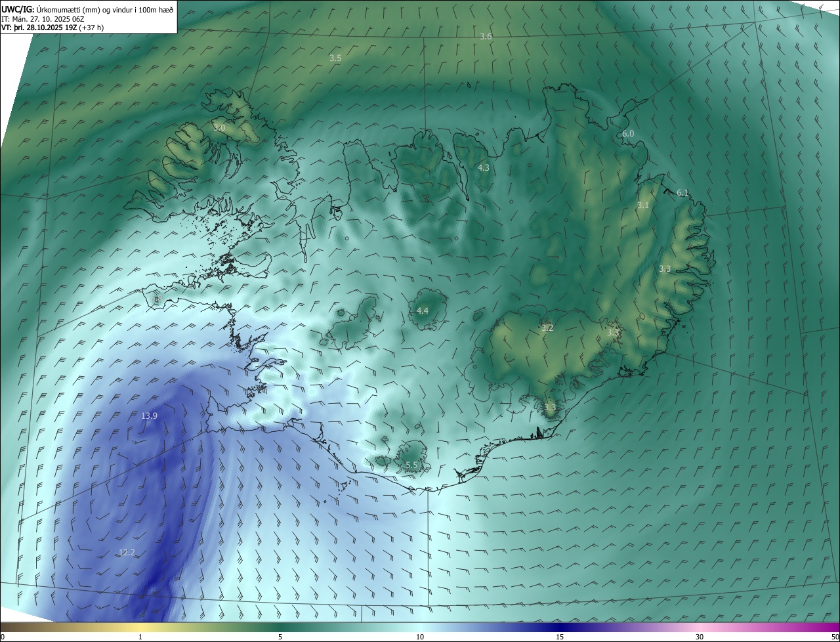Select the 13.9 value label on the map
The image size is (840, 642).
click(149, 416)
